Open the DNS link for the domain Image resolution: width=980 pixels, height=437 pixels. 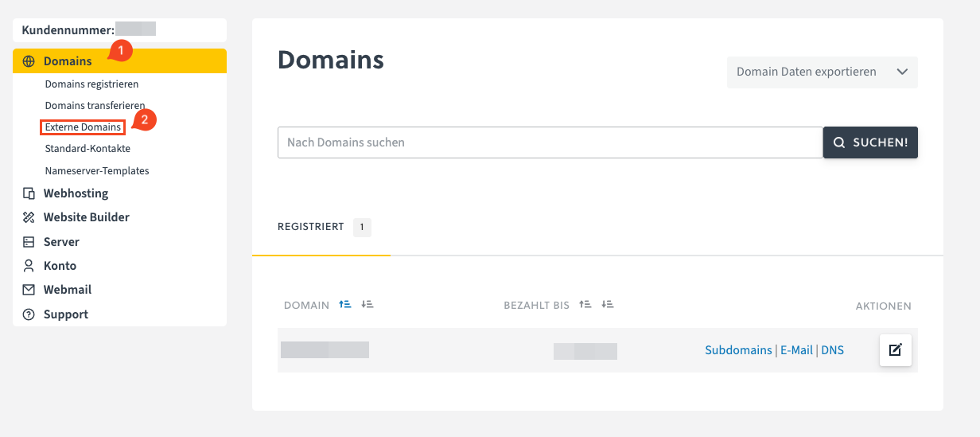pos(832,350)
